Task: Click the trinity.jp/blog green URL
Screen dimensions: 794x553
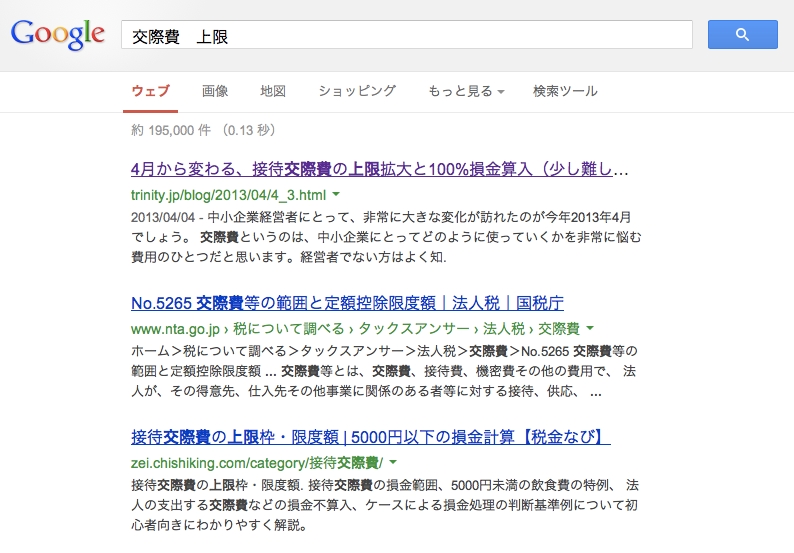Action: click(228, 195)
